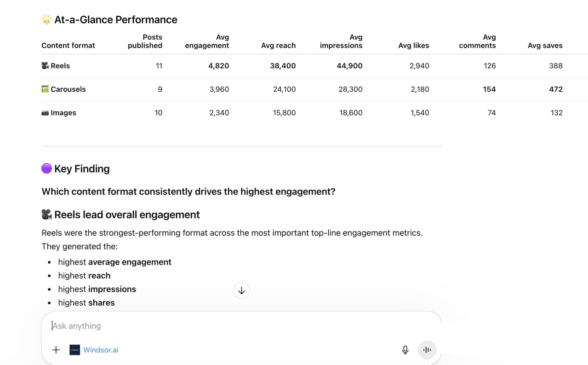
Task: Click Reels avg engagement value 4,820
Action: coord(219,66)
